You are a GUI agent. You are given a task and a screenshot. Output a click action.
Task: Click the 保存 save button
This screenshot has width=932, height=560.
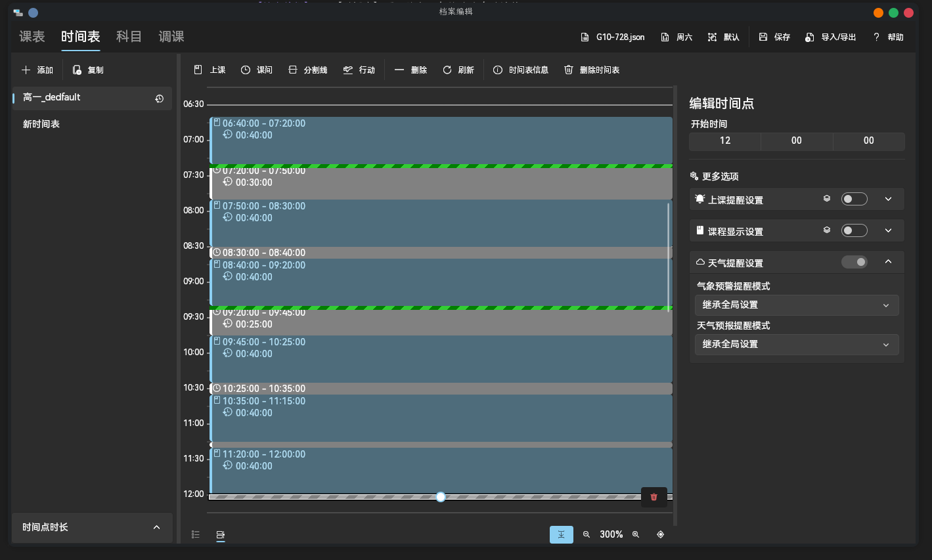tap(774, 37)
